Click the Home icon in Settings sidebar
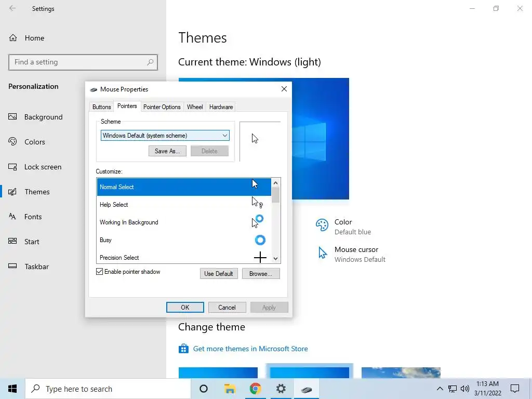This screenshot has width=532, height=399. pos(13,37)
